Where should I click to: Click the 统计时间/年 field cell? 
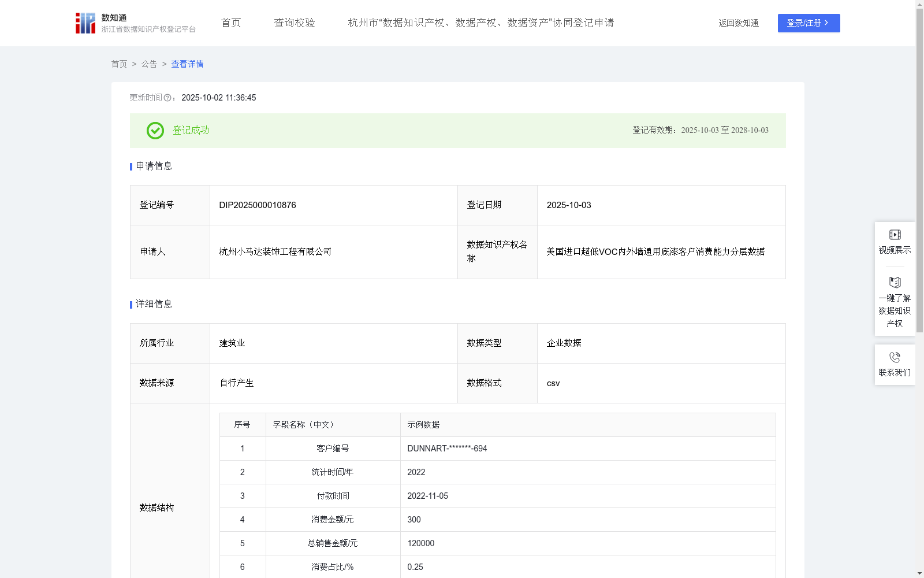(333, 472)
